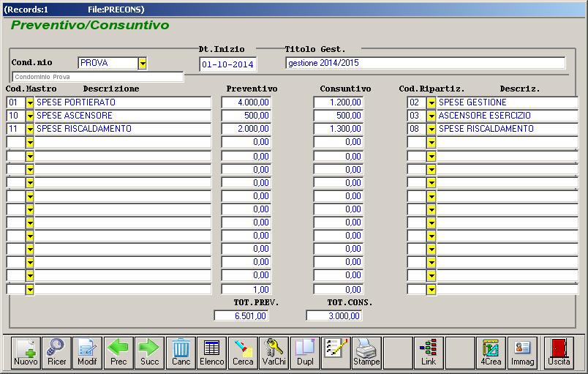Click the Titolo Gest. field gestione 2014/2015

coord(425,63)
